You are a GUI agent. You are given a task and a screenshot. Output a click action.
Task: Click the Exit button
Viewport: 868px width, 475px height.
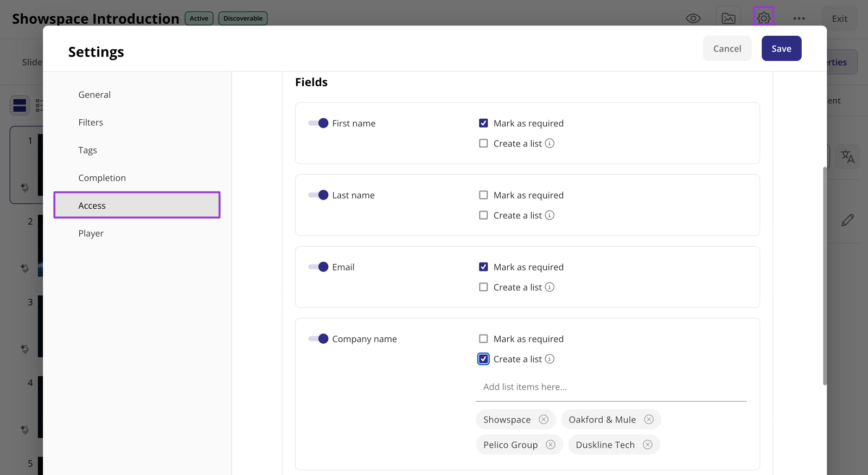(x=840, y=18)
